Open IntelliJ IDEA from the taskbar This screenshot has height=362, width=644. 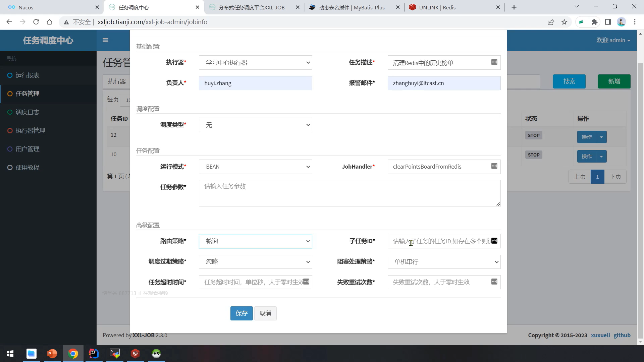point(94,354)
